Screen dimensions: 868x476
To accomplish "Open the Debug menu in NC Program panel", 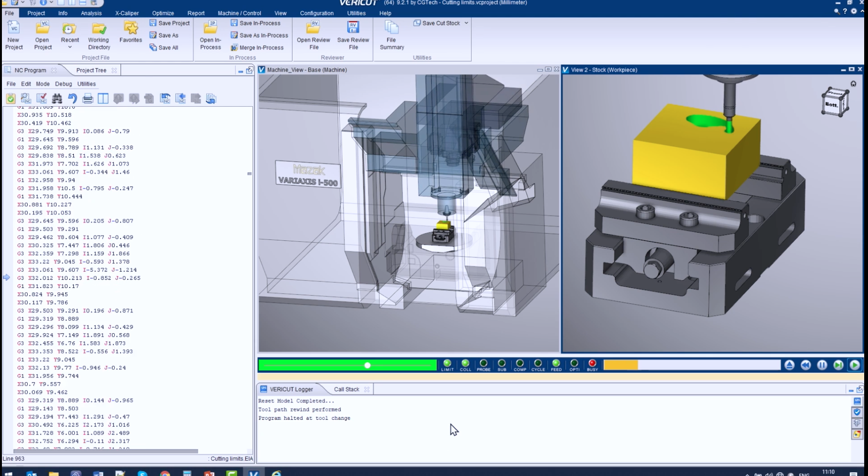I will tap(63, 84).
